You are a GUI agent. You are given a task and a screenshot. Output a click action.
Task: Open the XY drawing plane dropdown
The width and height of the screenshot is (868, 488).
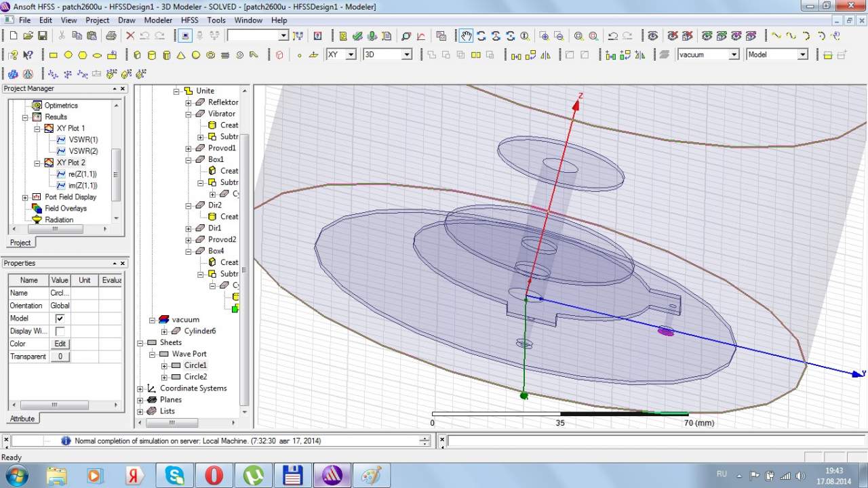click(351, 55)
